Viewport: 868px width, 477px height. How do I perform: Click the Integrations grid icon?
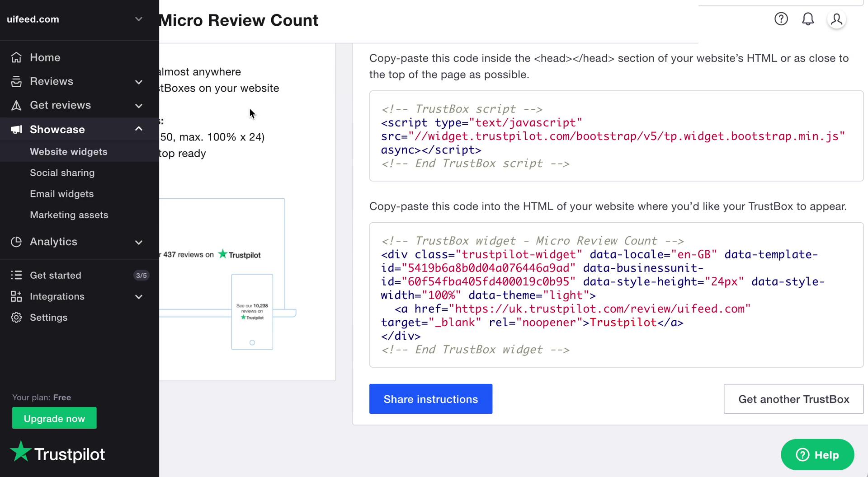pos(16,296)
